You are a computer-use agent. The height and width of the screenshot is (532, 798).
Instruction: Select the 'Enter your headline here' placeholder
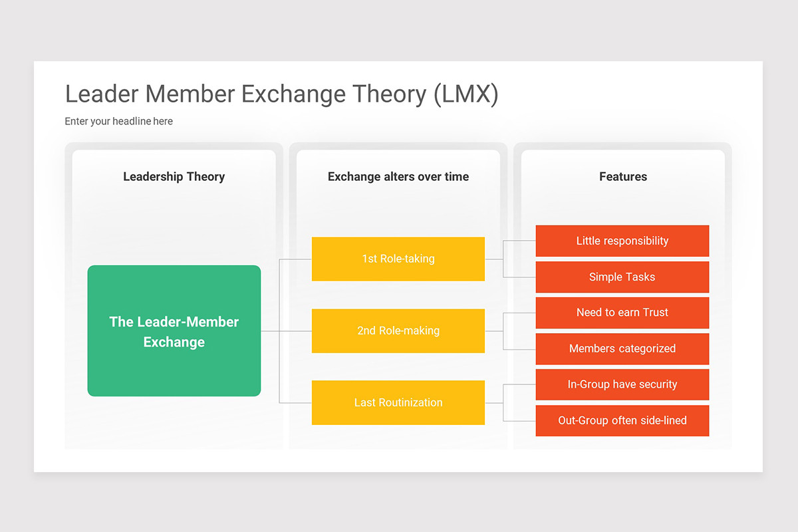[x=118, y=121]
